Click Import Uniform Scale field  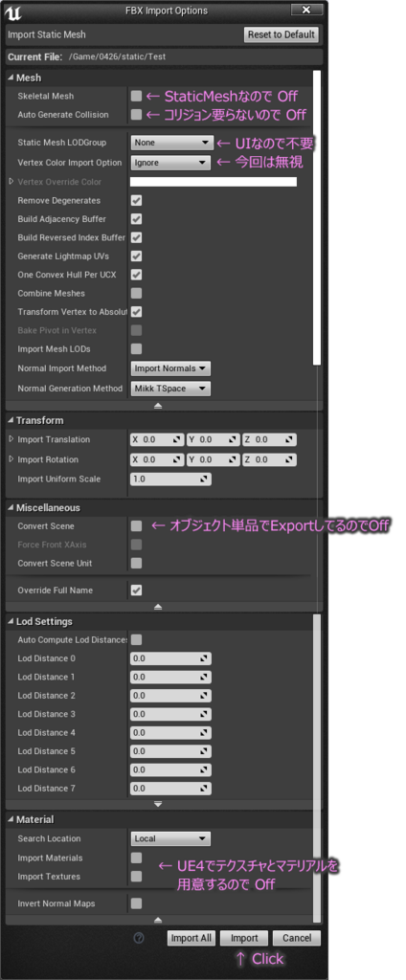coord(170,479)
